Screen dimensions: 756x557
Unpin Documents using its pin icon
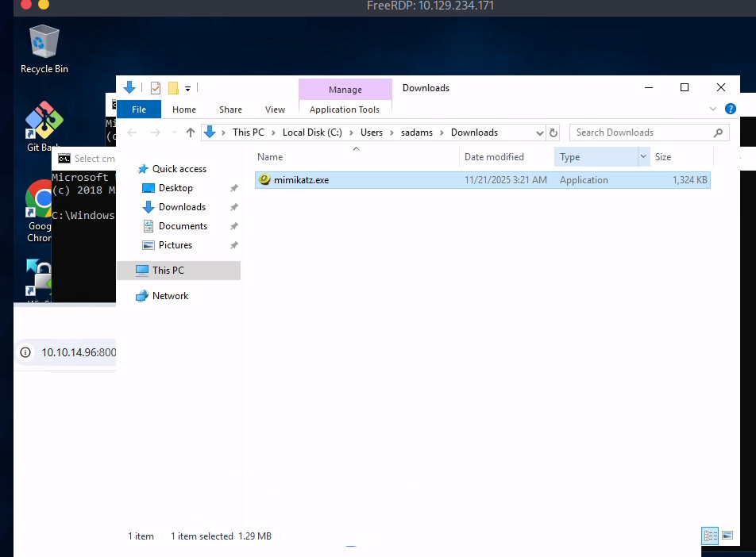click(233, 226)
